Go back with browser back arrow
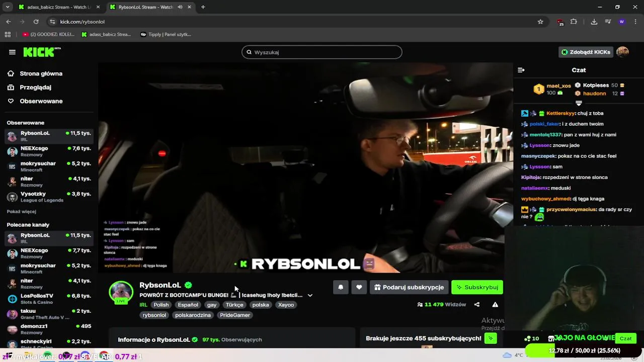 pos(9,22)
